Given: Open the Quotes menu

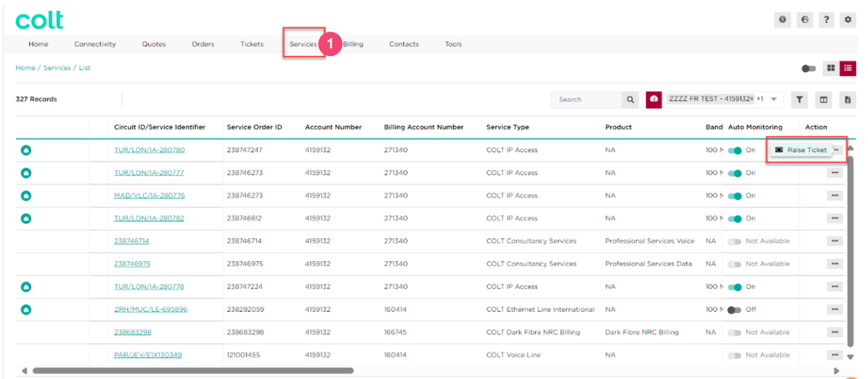Looking at the screenshot, I should pyautogui.click(x=153, y=44).
